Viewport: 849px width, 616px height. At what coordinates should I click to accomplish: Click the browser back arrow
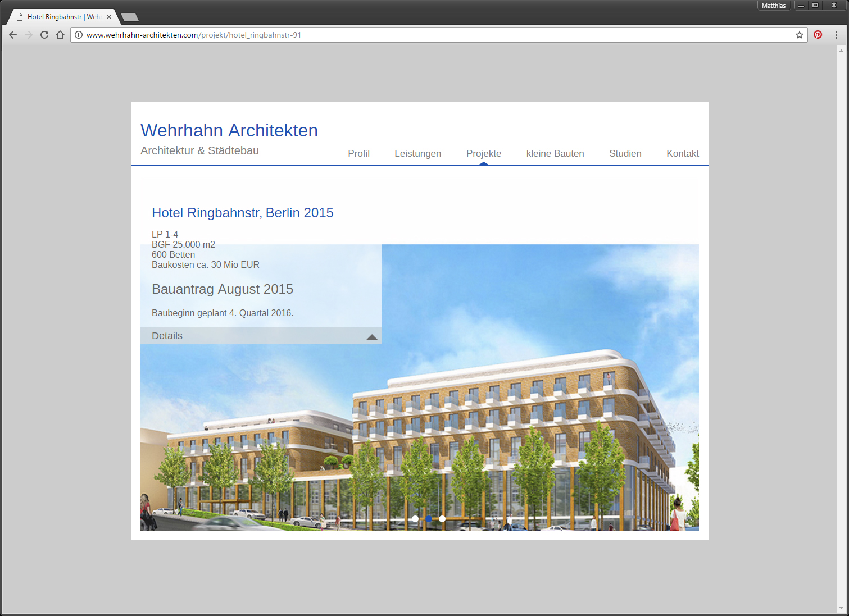13,35
